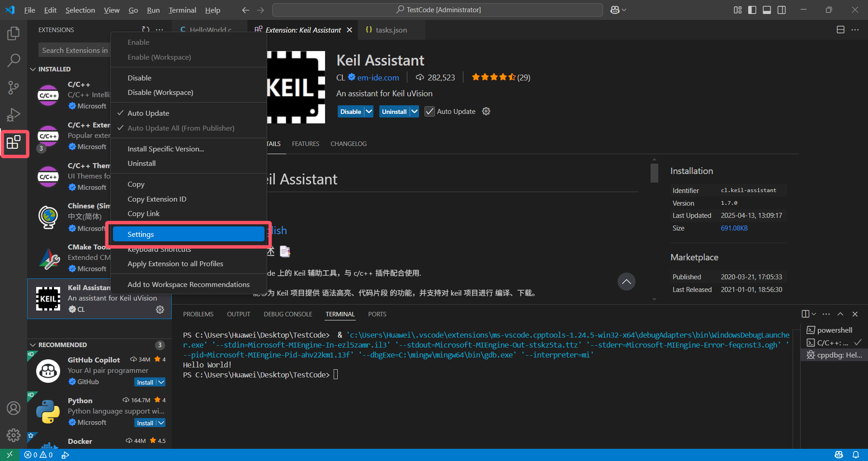Click the Uninstall button

[394, 111]
